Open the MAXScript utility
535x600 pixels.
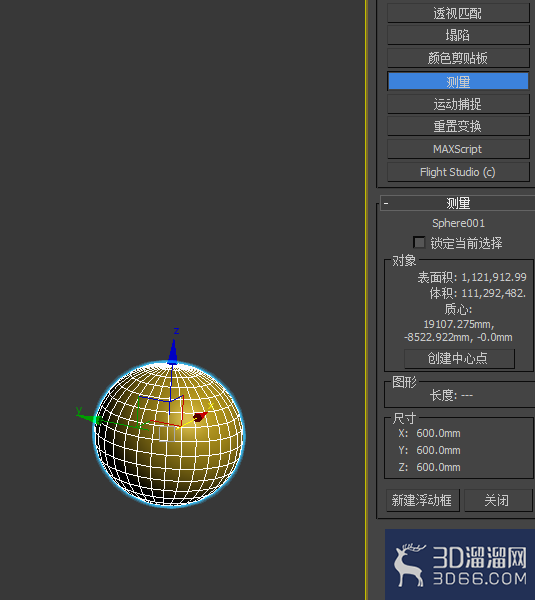[458, 149]
